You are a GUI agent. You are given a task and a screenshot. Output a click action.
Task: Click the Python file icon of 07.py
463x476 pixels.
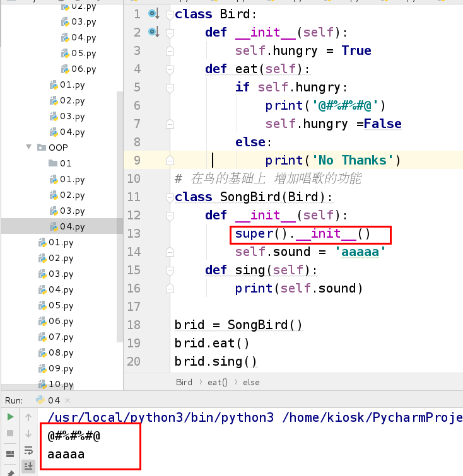pyautogui.click(x=42, y=337)
